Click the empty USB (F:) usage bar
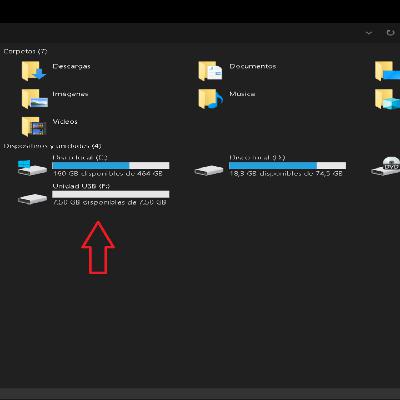The width and height of the screenshot is (400, 400). pyautogui.click(x=111, y=194)
